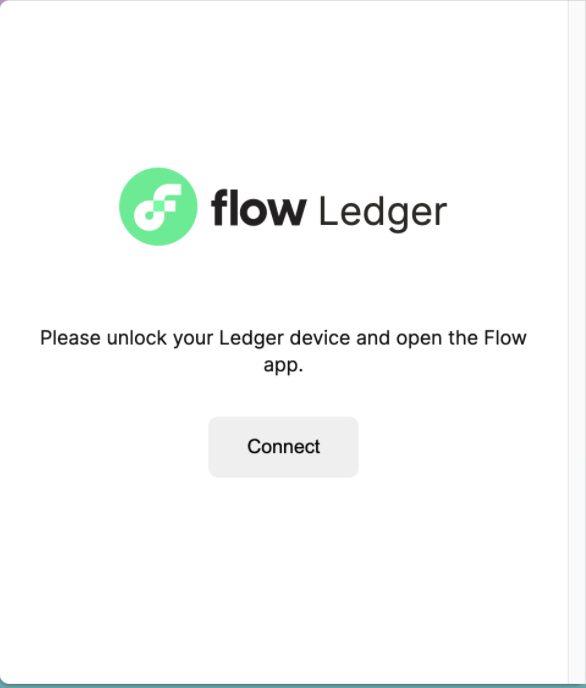The width and height of the screenshot is (586, 688).
Task: Tap the gray Connect button below the instructions
Action: coord(283,447)
